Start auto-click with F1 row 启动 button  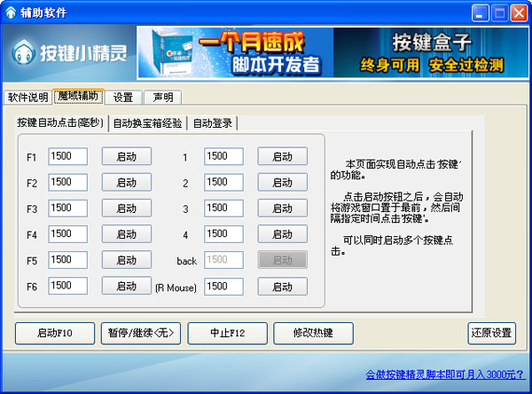click(x=127, y=156)
